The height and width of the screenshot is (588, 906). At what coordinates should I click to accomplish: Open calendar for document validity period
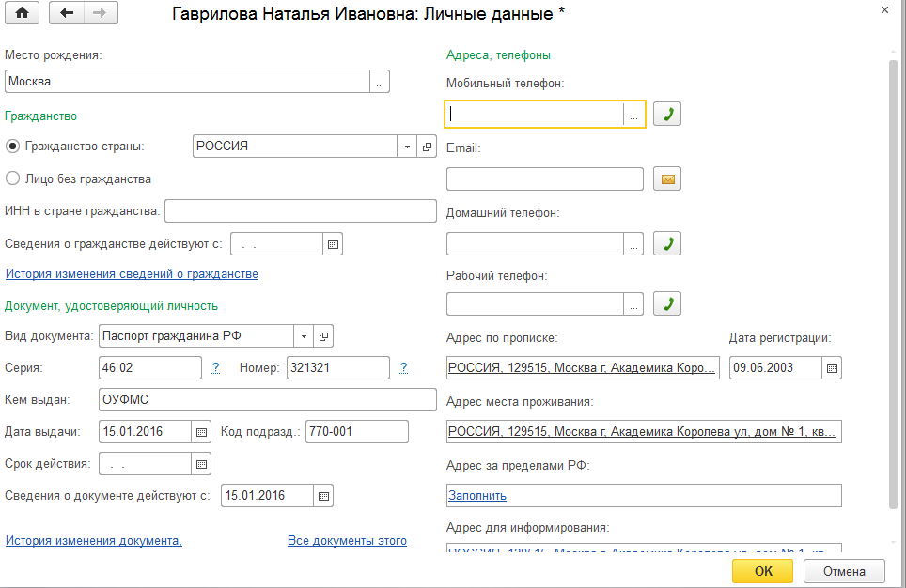coord(201,464)
